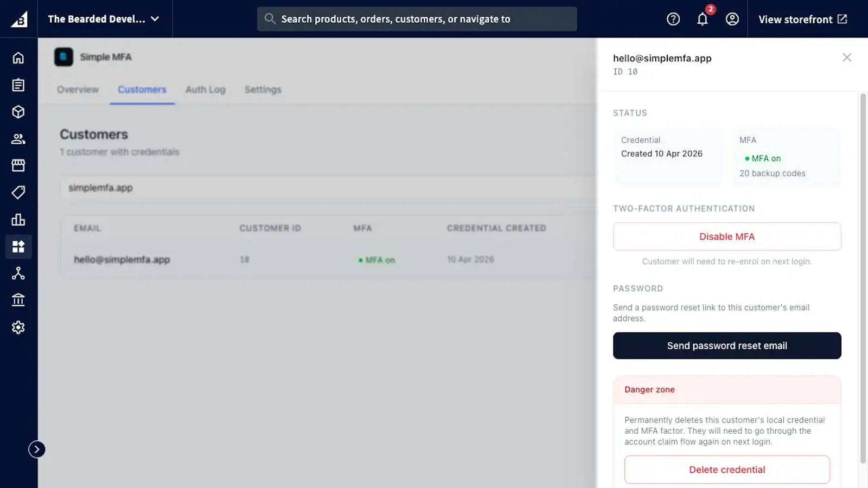The image size is (868, 488).
Task: Open View storefront link
Action: coord(803,20)
